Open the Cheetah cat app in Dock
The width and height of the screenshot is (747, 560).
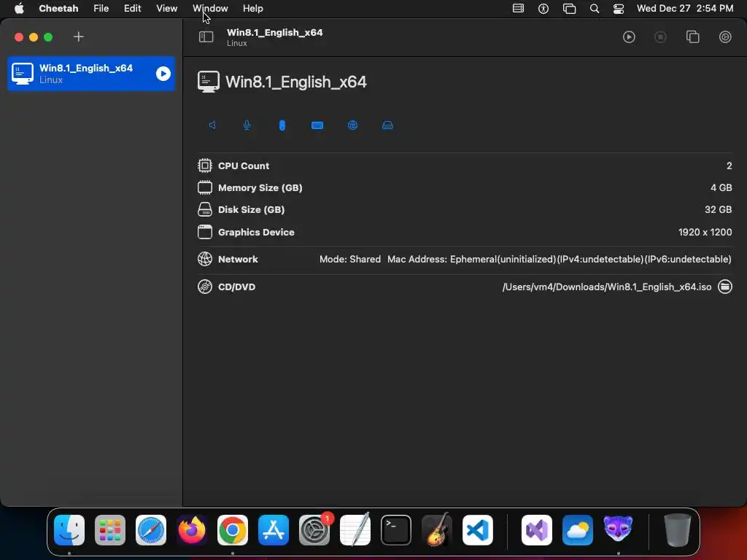coord(619,529)
